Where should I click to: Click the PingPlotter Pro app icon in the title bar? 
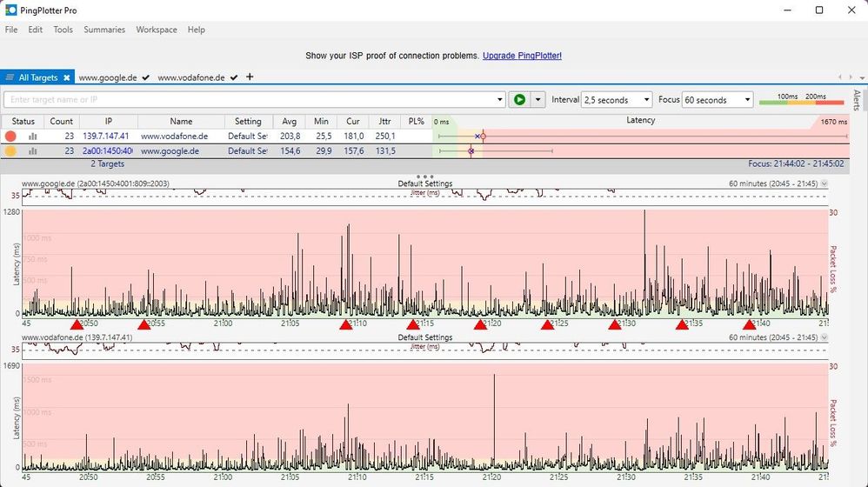(10, 10)
